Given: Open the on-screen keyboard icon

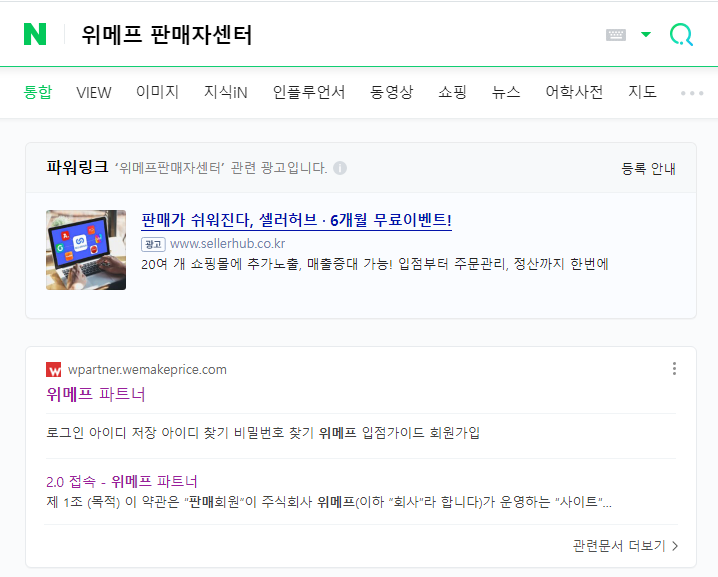Looking at the screenshot, I should tap(615, 35).
